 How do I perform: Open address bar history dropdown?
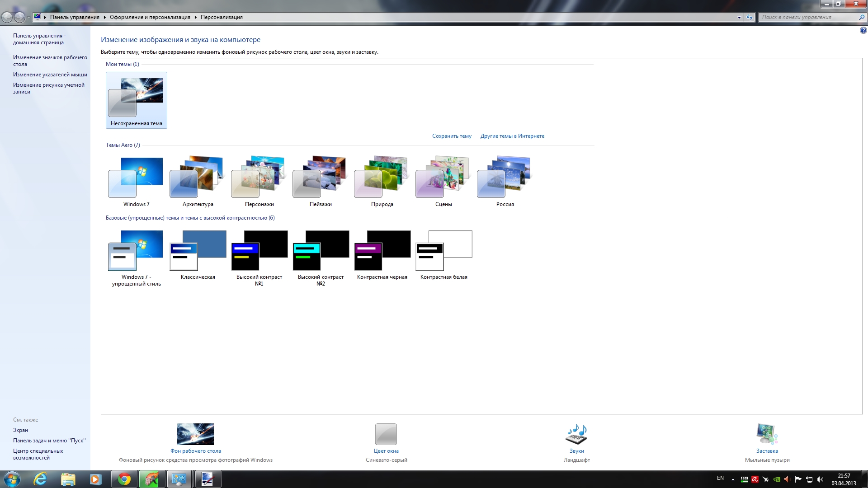pyautogui.click(x=739, y=17)
